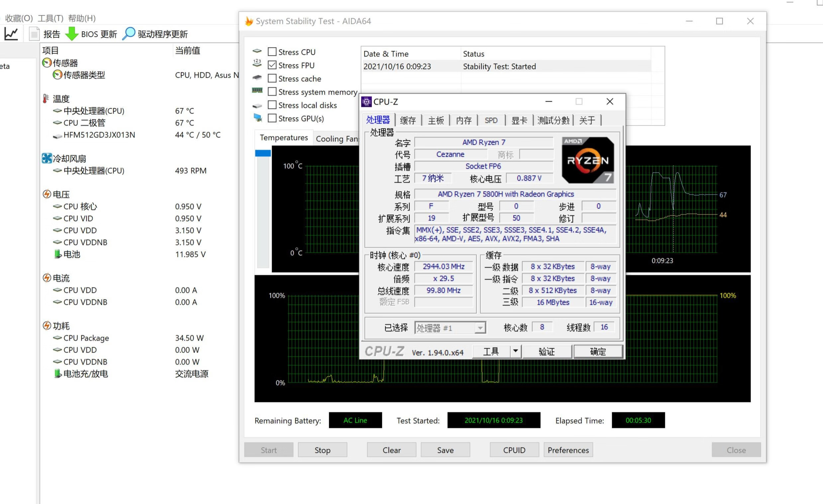Click the 温度 thermometer icon
Image resolution: width=823 pixels, height=504 pixels.
[x=46, y=99]
